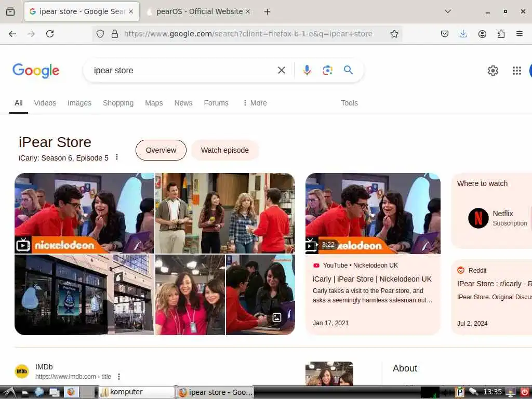The image size is (532, 399).
Task: Click the Watch episode chip
Action: pyautogui.click(x=224, y=150)
